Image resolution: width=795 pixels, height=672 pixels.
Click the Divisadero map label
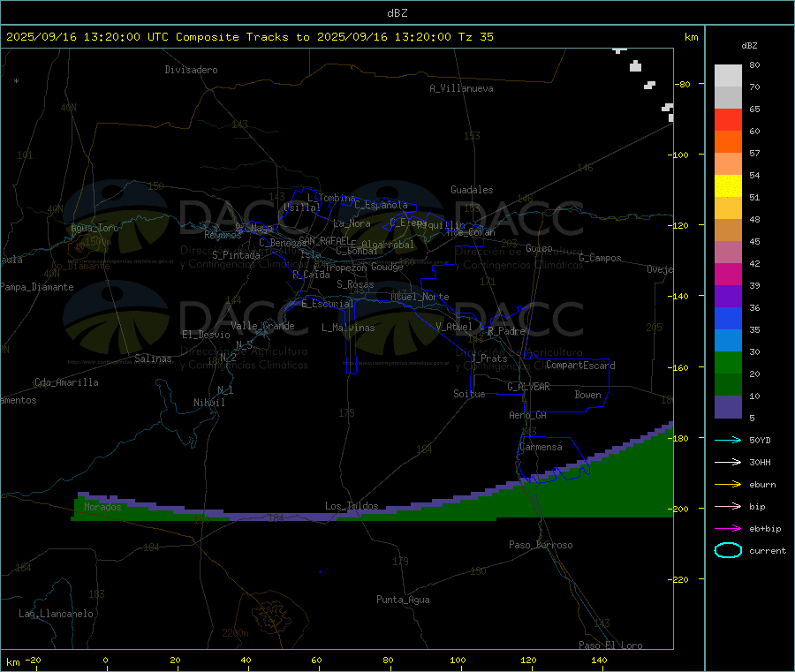tap(191, 70)
